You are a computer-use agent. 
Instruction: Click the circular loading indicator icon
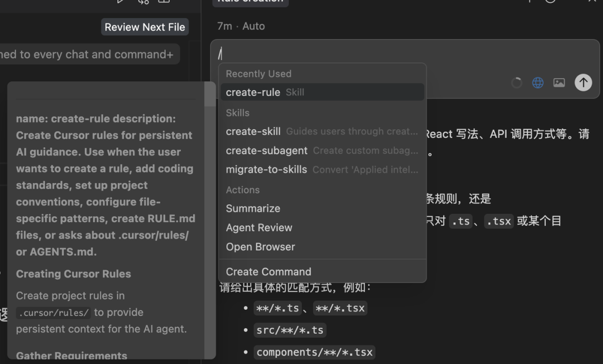516,83
